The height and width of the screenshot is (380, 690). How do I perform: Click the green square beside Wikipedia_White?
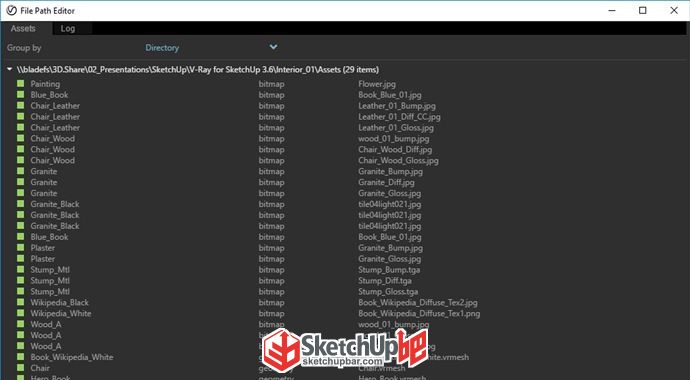coord(20,313)
